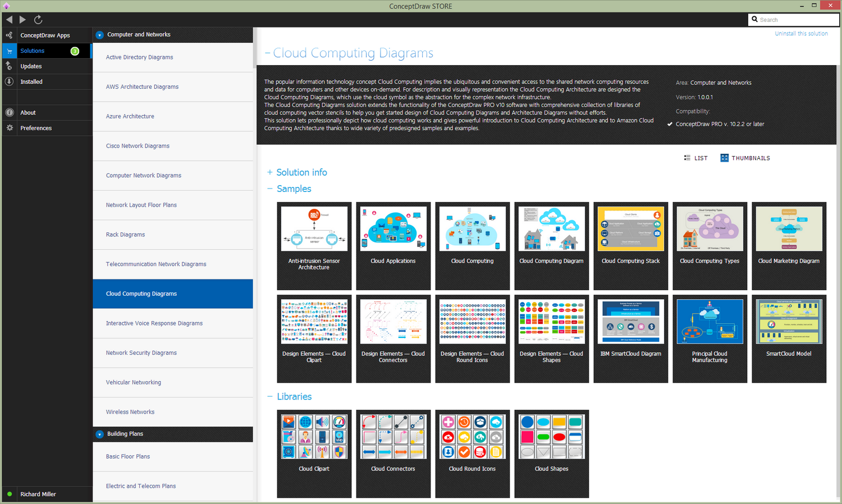Select Telecommunication Network Diagrams solution

(x=173, y=264)
